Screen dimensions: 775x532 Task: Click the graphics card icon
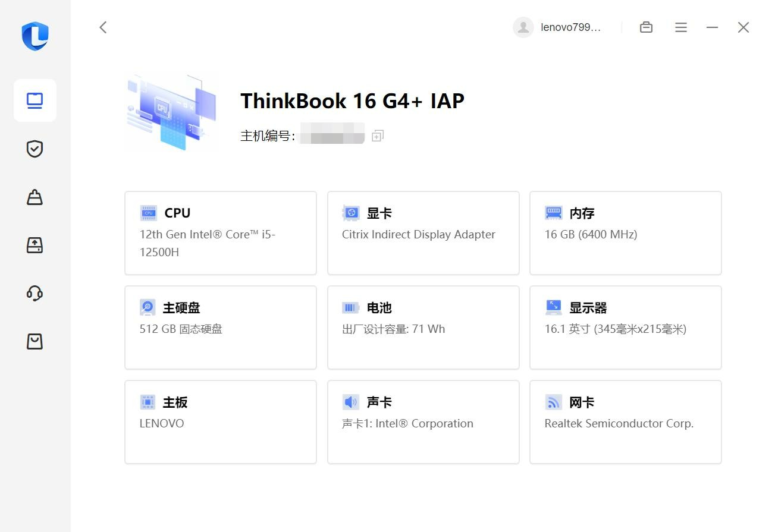351,213
